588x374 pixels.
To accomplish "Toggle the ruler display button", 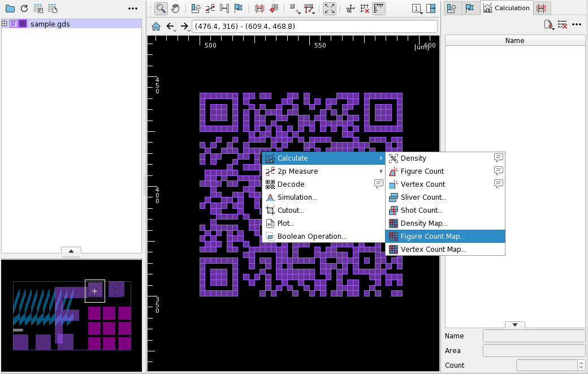I will point(379,8).
